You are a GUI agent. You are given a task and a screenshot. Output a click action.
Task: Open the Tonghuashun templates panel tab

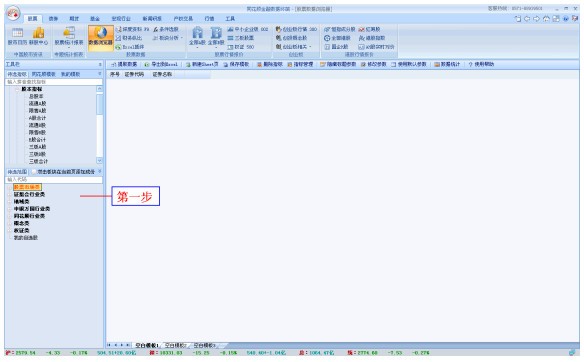[x=44, y=74]
